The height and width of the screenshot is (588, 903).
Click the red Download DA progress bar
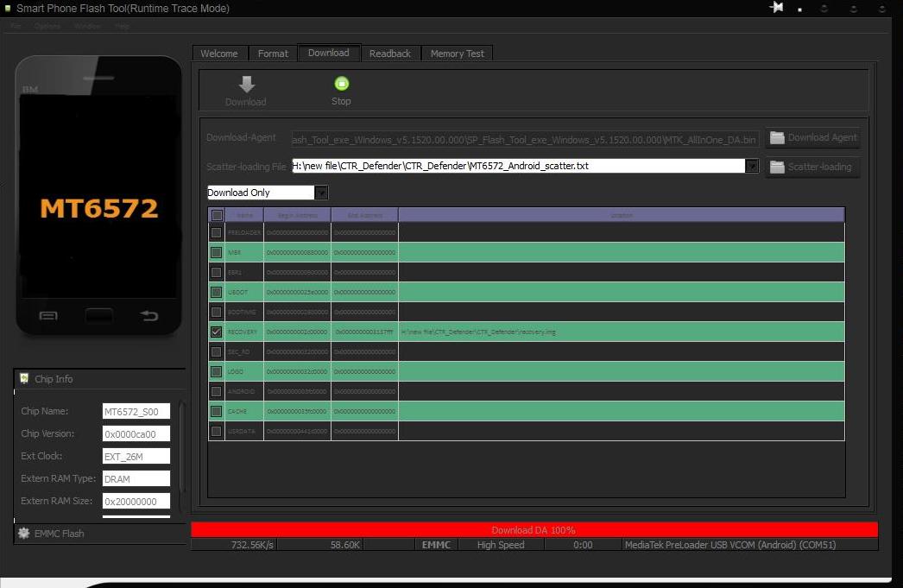click(534, 530)
